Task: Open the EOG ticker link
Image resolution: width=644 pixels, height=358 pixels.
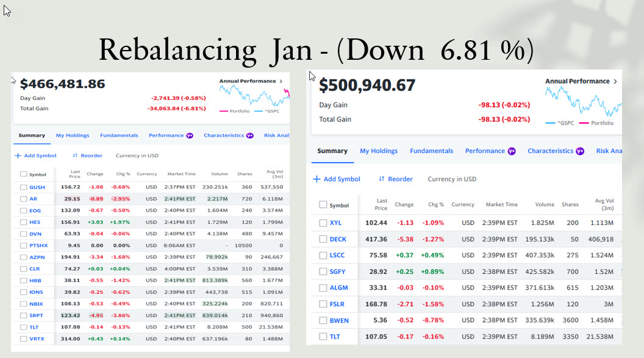Action: [35, 210]
